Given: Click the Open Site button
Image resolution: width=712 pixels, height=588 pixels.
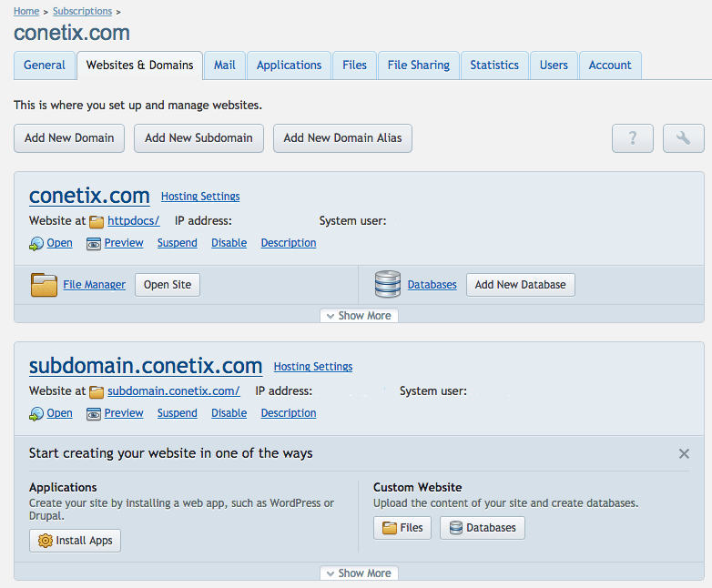Looking at the screenshot, I should pos(168,285).
